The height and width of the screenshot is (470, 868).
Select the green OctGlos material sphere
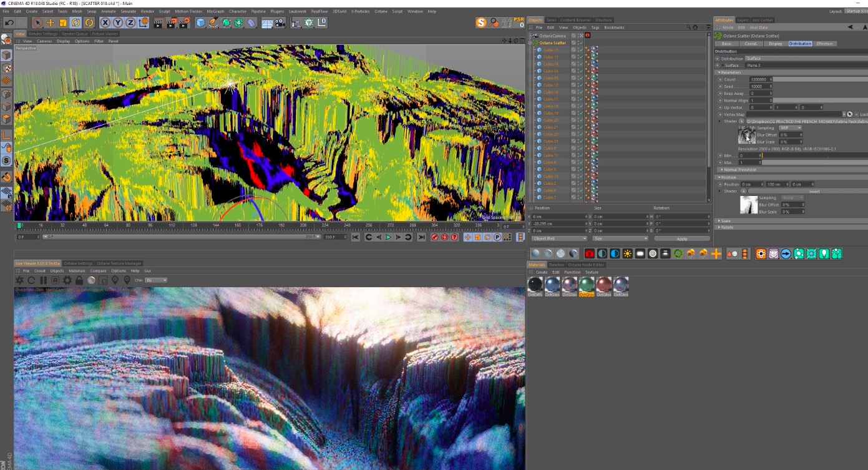point(587,285)
